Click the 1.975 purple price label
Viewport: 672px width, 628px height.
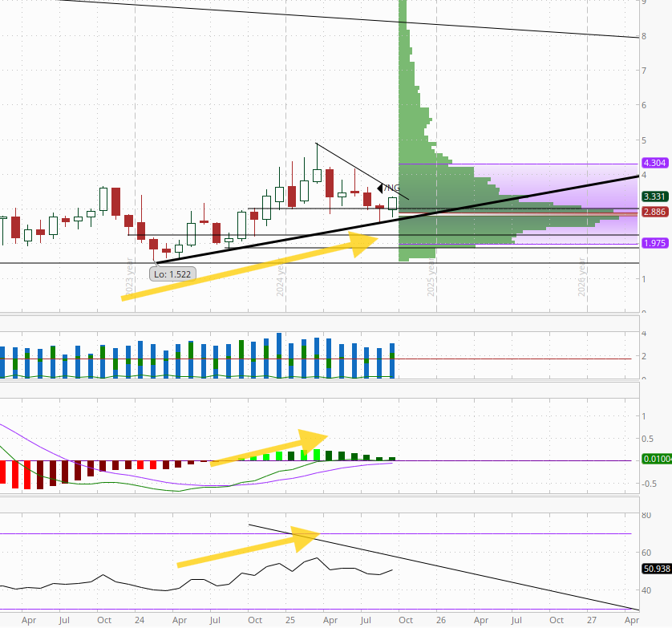click(654, 243)
